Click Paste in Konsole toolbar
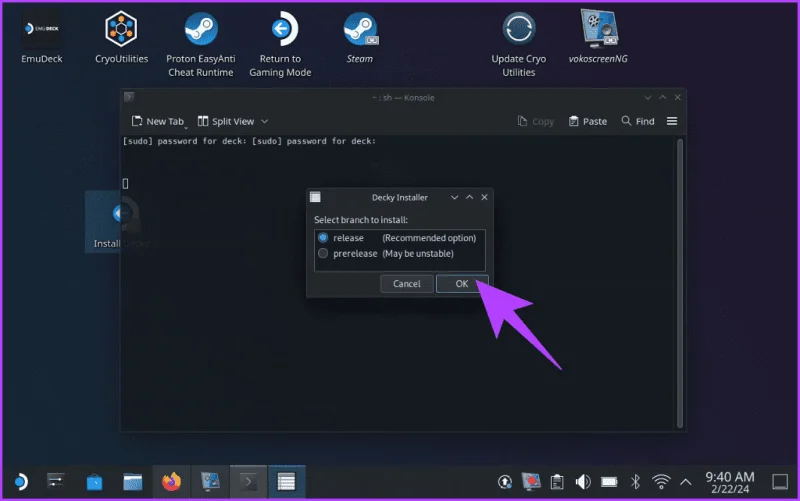 point(588,121)
